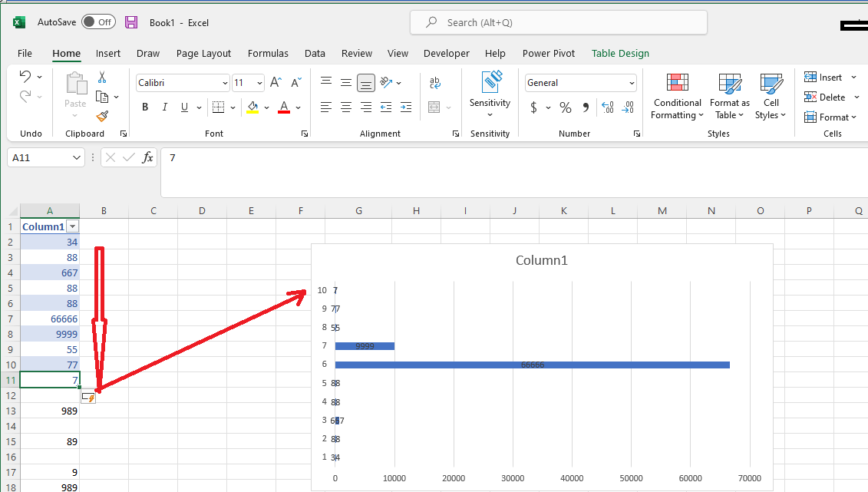Apply Accounting dollar format
The image size is (868, 492).
point(533,107)
